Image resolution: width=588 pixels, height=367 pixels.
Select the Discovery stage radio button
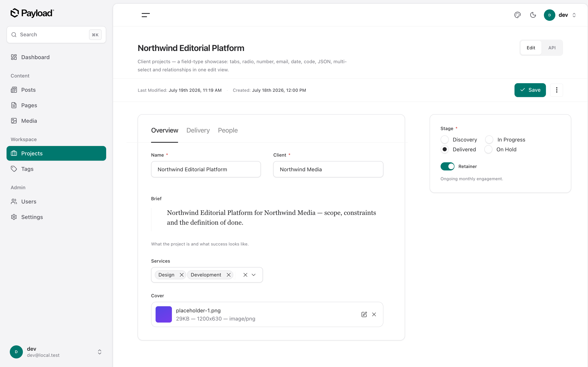click(x=445, y=140)
